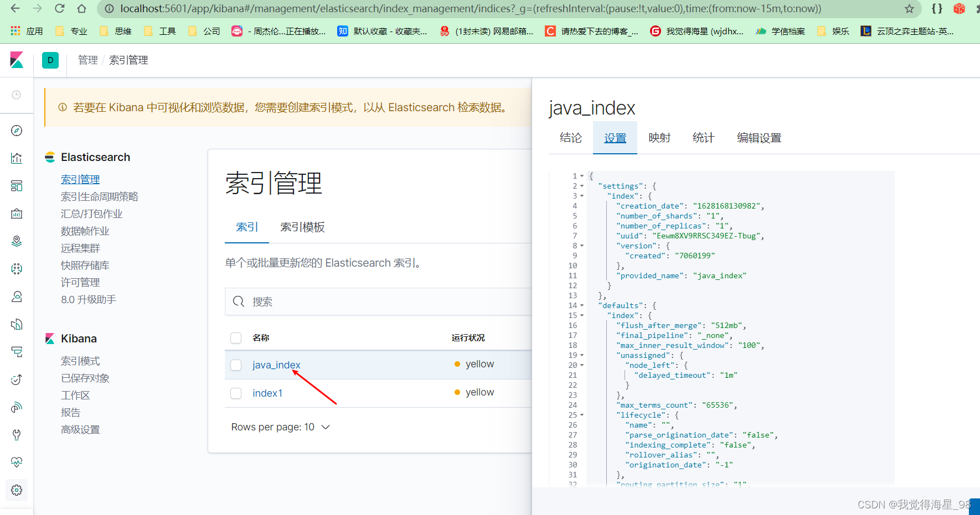This screenshot has width=980, height=515.
Task: Open APM icon in sidebar
Action: click(17, 352)
